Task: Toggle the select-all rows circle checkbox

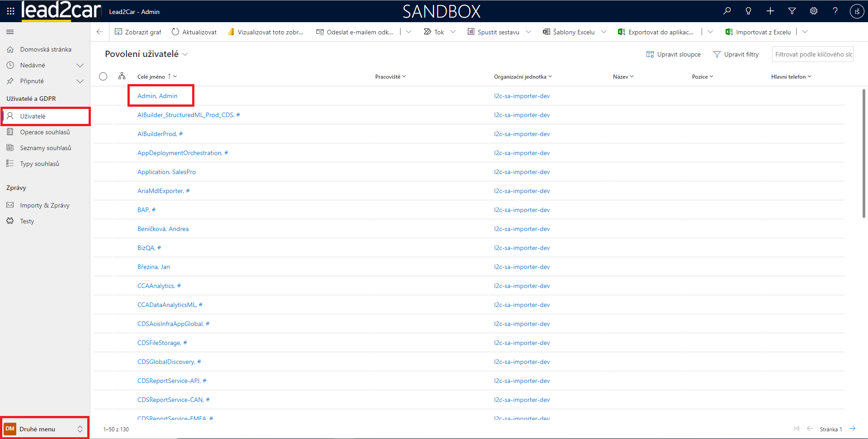Action: tap(103, 76)
